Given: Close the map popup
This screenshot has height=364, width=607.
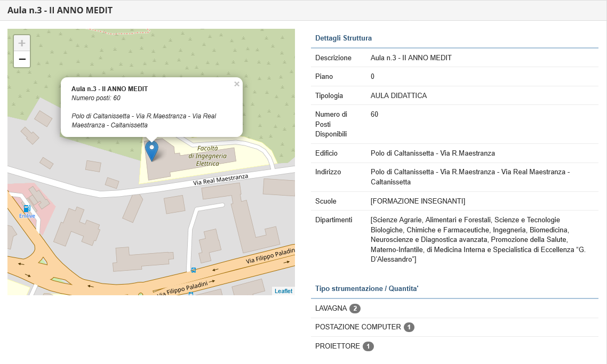Looking at the screenshot, I should coord(236,84).
